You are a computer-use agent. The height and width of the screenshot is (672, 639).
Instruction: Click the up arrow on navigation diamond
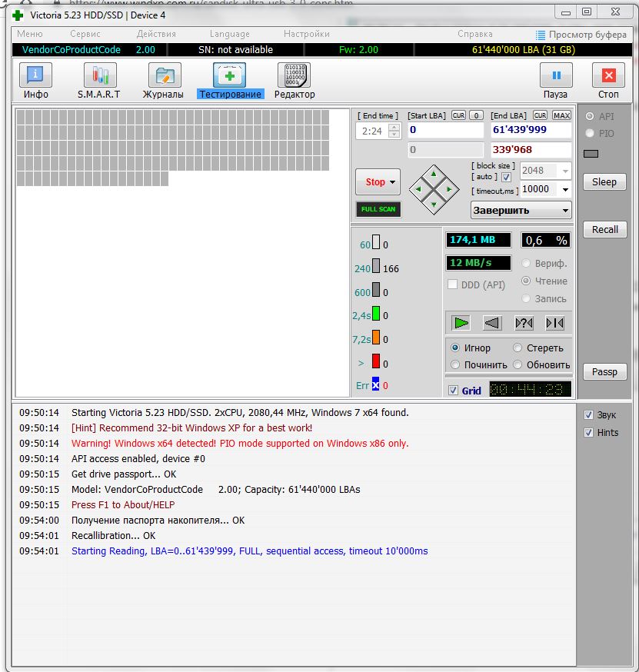point(434,174)
